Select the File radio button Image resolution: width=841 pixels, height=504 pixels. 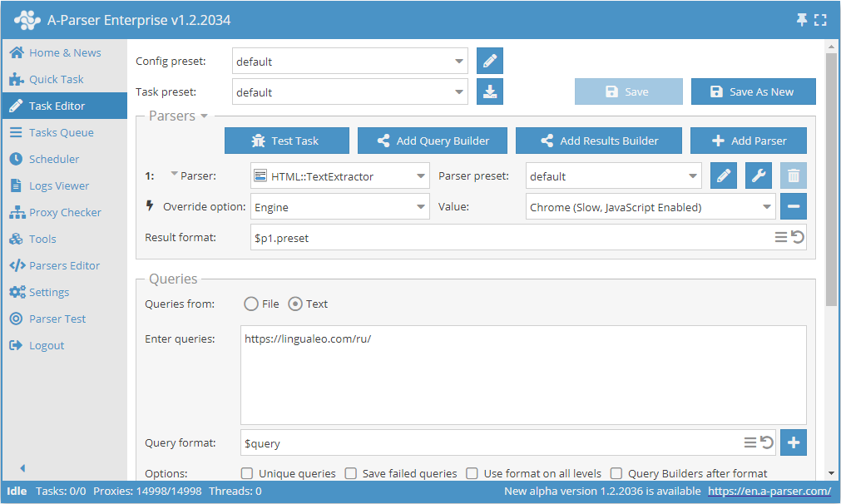[x=251, y=304]
